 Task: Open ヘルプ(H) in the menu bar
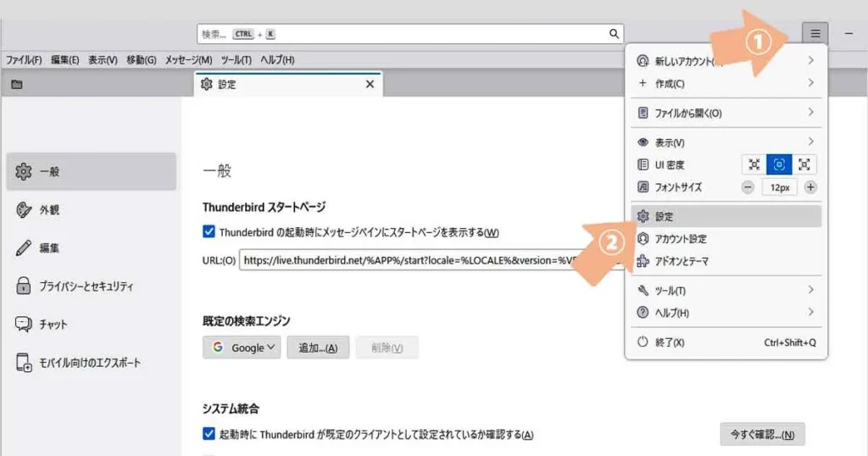coord(277,60)
